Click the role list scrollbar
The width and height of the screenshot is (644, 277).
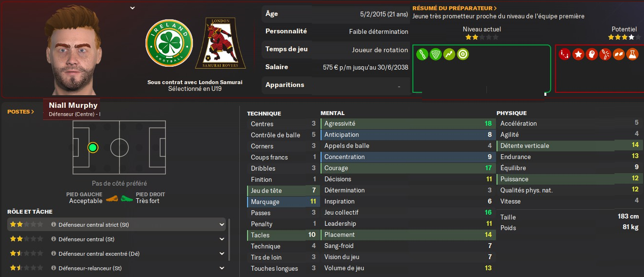(x=230, y=242)
